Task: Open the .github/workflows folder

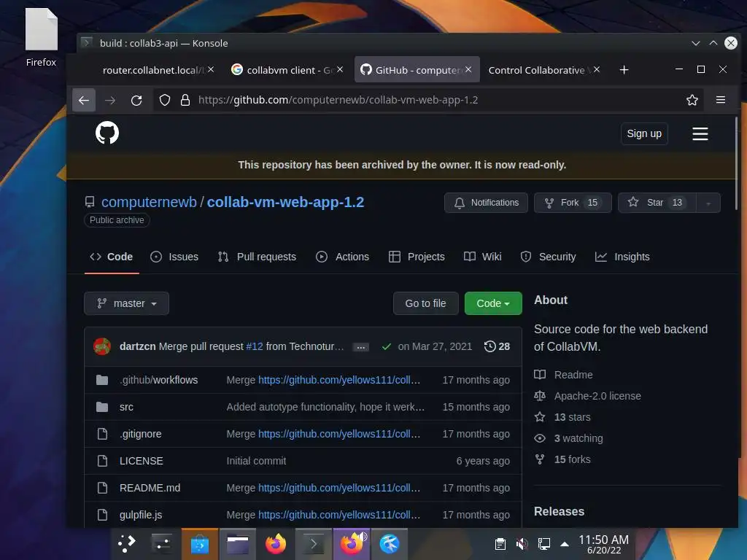Action: (158, 380)
